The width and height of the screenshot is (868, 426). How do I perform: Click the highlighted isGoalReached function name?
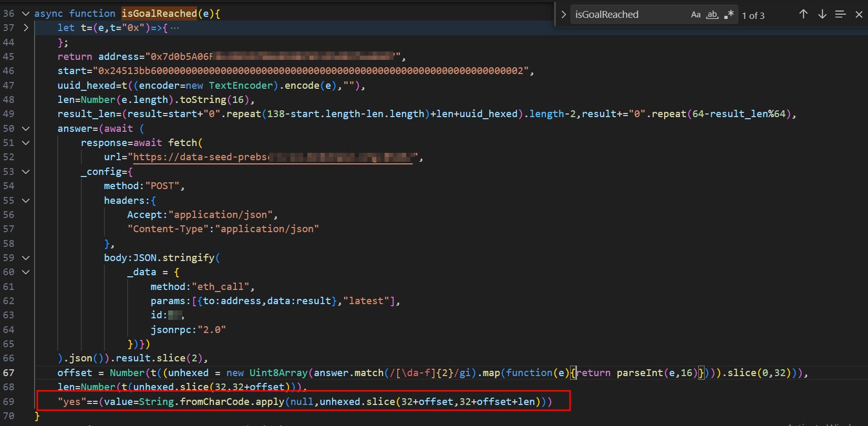(x=159, y=14)
